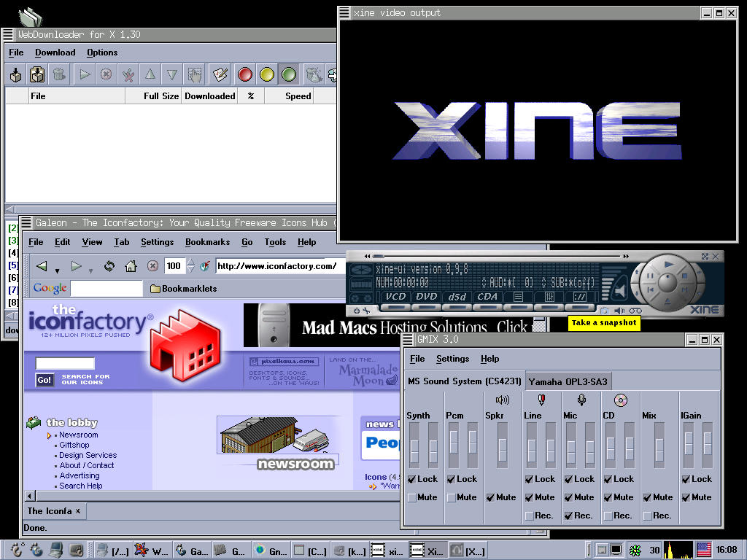Toggle the xine mute speaker icon
Screen dimensions: 747x560
pyautogui.click(x=619, y=311)
